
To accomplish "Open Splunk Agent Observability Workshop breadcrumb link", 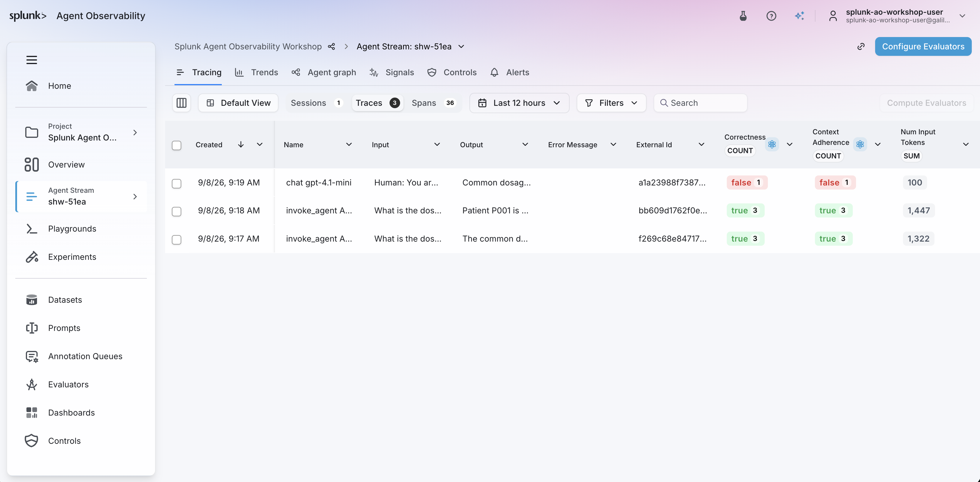I will pyautogui.click(x=248, y=46).
